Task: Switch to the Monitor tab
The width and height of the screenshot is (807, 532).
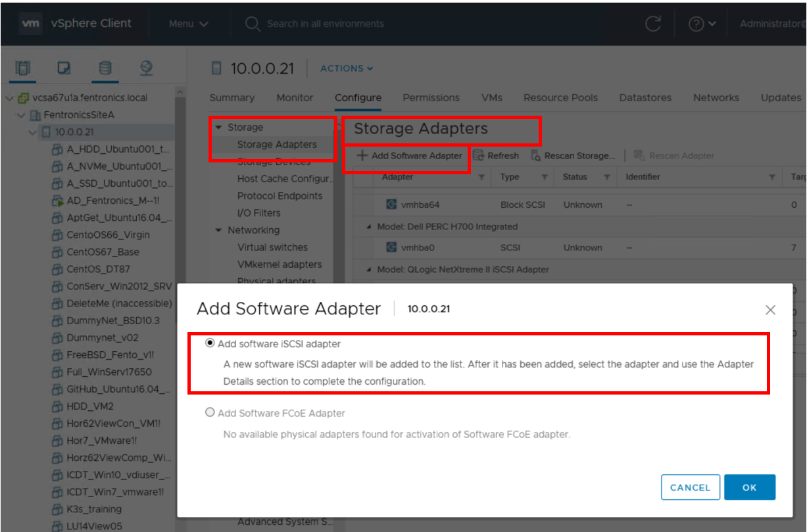Action: coord(295,97)
